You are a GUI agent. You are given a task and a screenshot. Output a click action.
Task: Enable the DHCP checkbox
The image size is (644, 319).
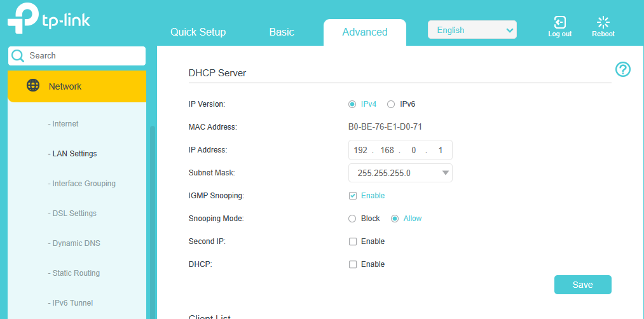click(x=353, y=264)
